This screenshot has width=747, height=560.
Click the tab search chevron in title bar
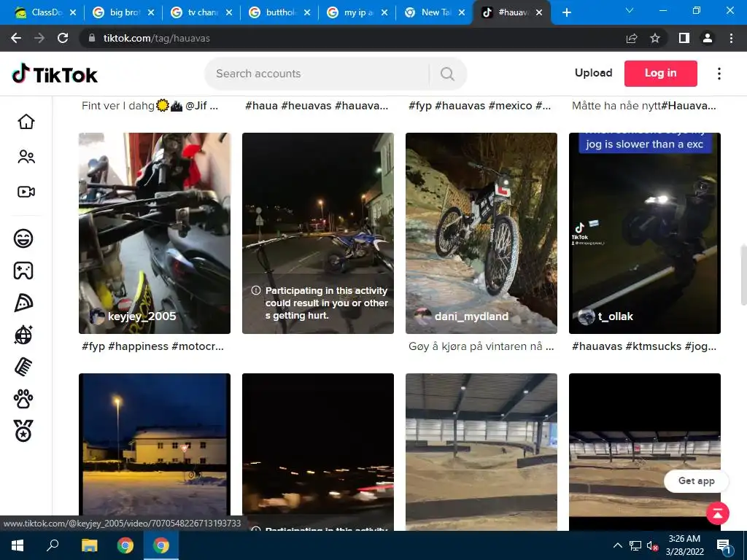(630, 10)
